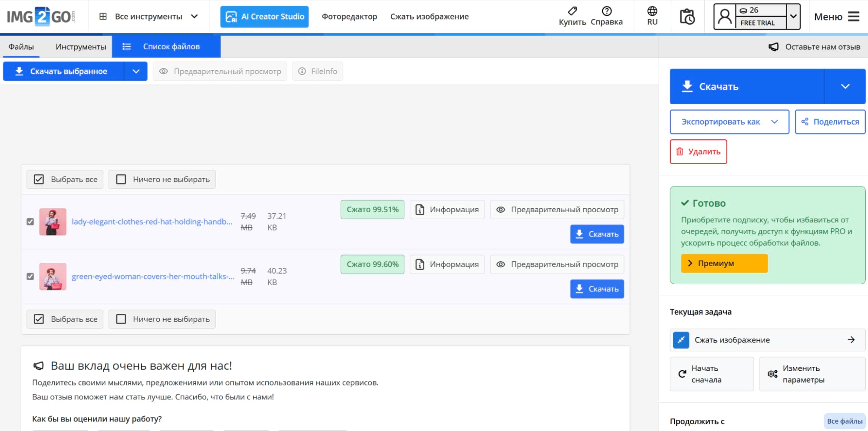Click Изменить параметры settings button
The image size is (868, 431).
point(812,374)
